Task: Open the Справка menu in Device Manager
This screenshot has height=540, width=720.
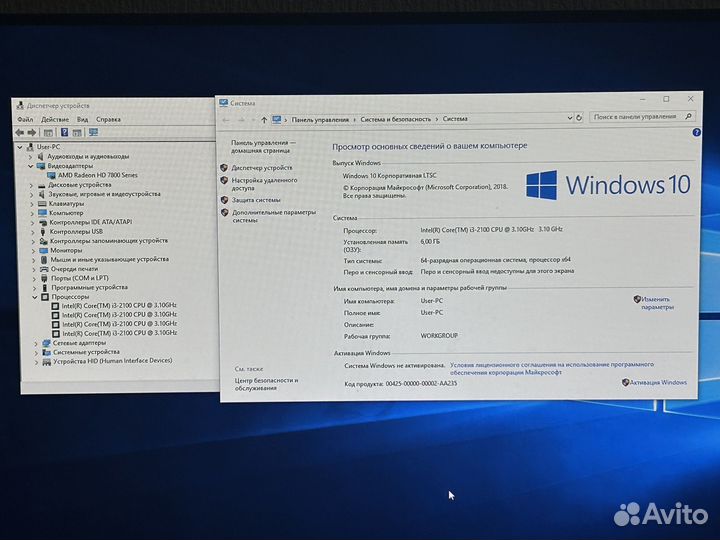Action: (108, 119)
